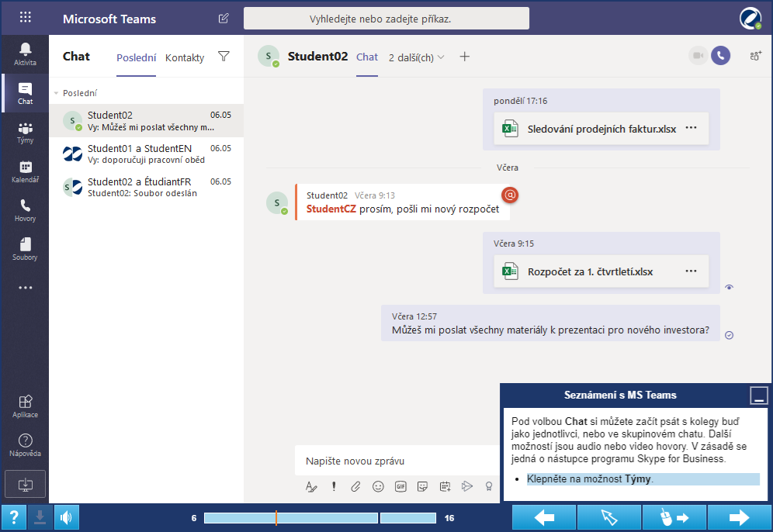This screenshot has width=773, height=532.
Task: Open Aktivita notifications bell
Action: pyautogui.click(x=25, y=54)
